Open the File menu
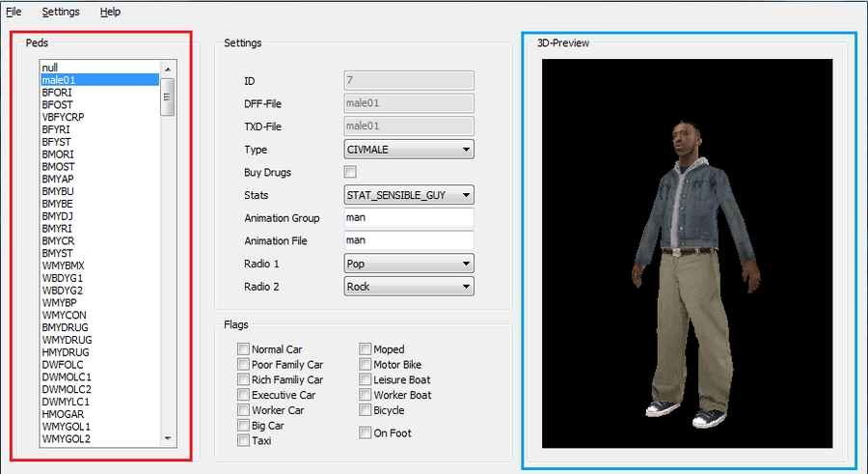Screen dimensions: 868x474 [x=14, y=12]
